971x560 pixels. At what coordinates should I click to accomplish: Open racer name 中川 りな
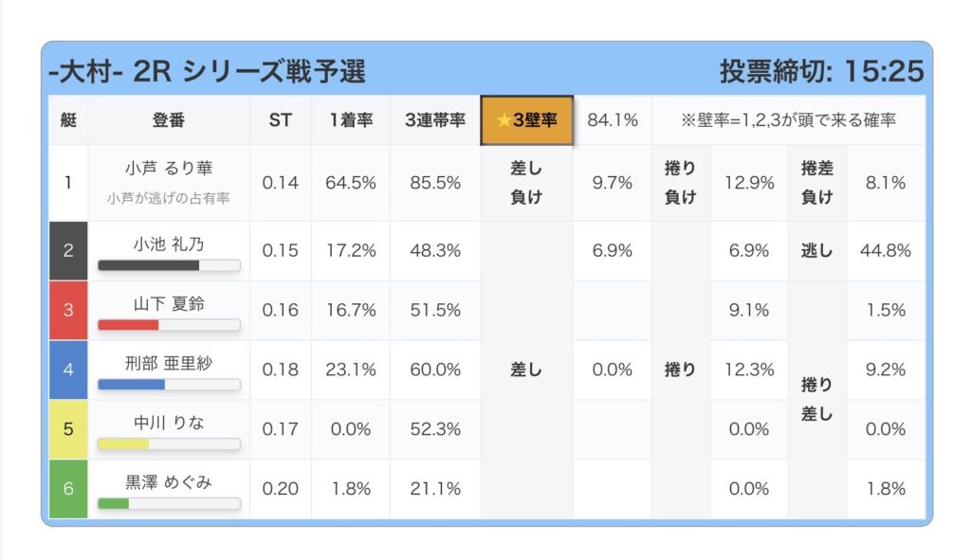[169, 422]
